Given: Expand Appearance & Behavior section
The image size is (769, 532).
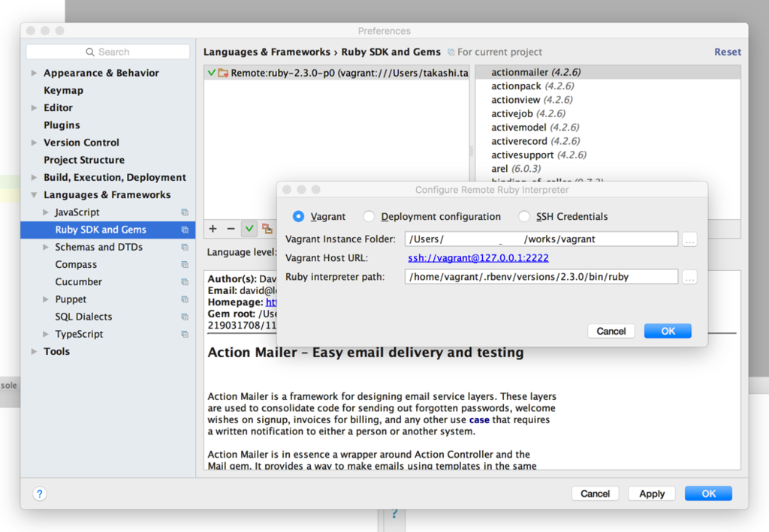Looking at the screenshot, I should (x=34, y=73).
